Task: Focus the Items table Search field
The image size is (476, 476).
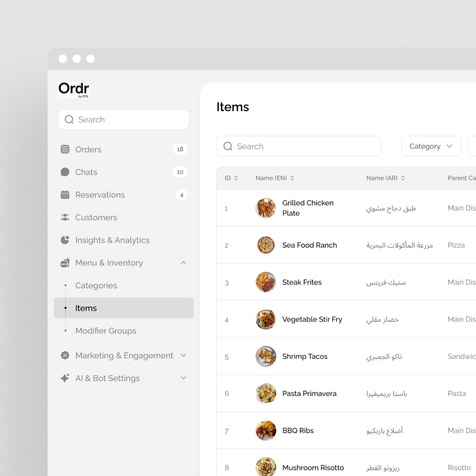Action: (x=299, y=146)
